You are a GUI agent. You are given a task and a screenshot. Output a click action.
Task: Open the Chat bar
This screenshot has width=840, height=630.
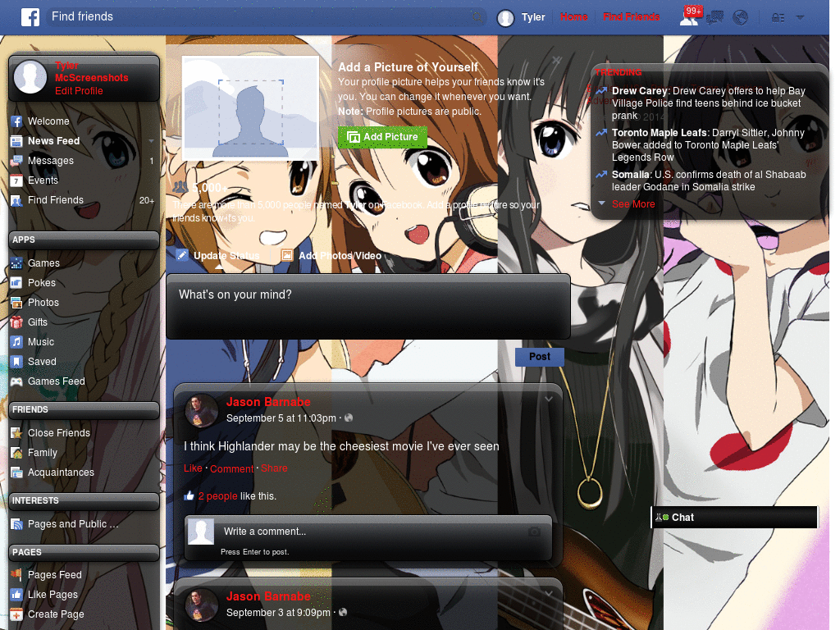[734, 518]
